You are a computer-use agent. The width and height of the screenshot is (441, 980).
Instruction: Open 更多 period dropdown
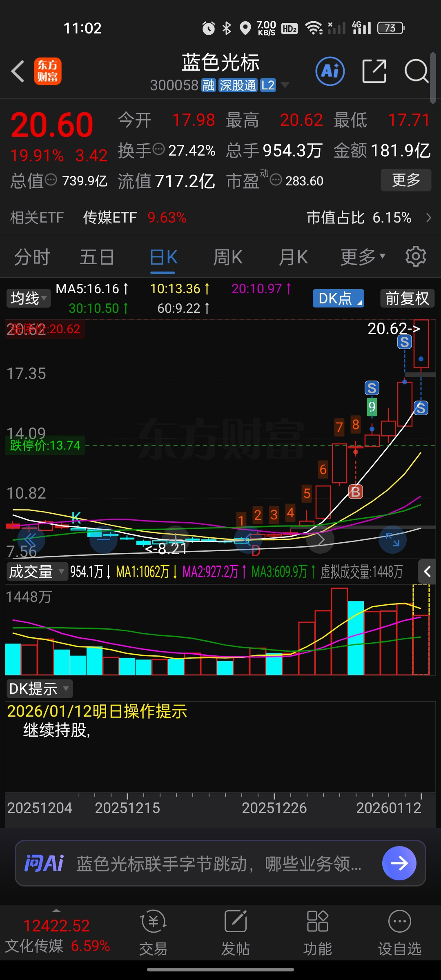(363, 257)
